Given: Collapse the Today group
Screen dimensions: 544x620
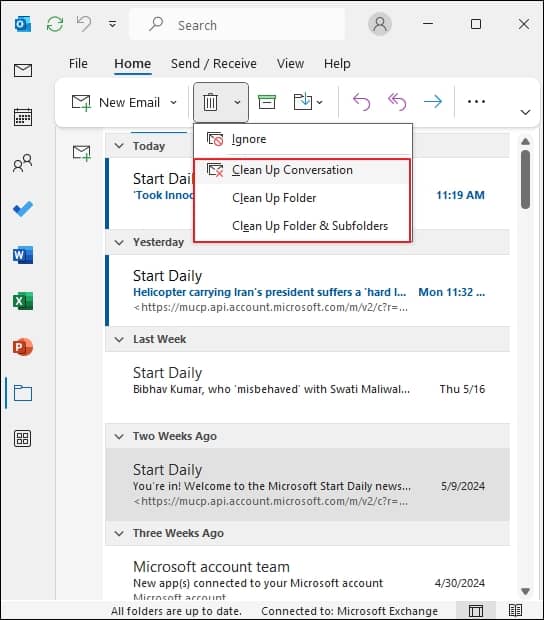Looking at the screenshot, I should 119,146.
